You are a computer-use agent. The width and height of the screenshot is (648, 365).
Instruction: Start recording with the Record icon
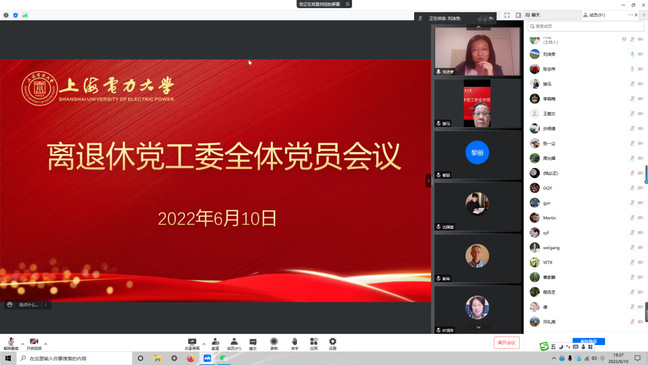(x=274, y=344)
